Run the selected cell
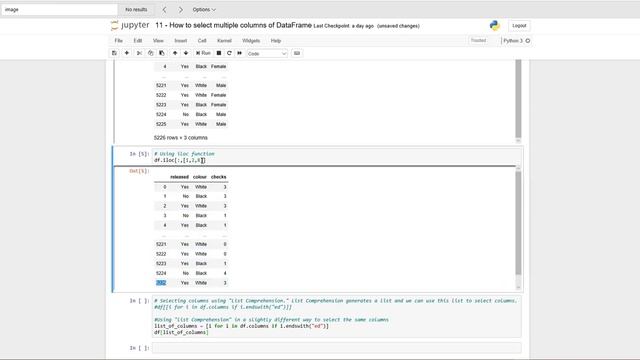The width and height of the screenshot is (640, 360). click(203, 53)
